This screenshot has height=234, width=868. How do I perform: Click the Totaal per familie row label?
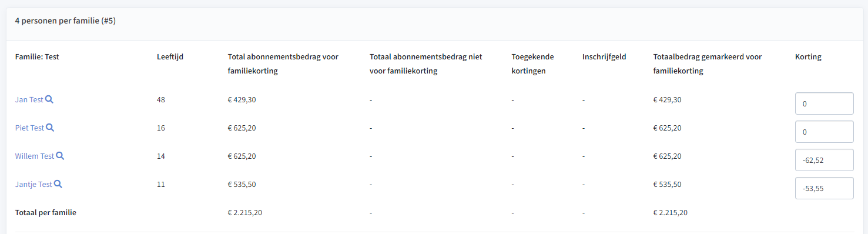click(x=46, y=212)
